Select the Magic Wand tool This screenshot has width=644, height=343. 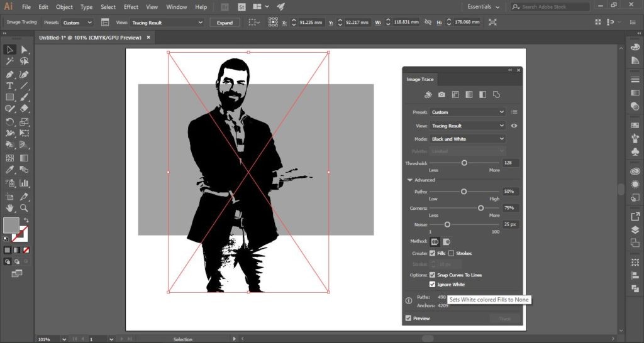pyautogui.click(x=9, y=61)
